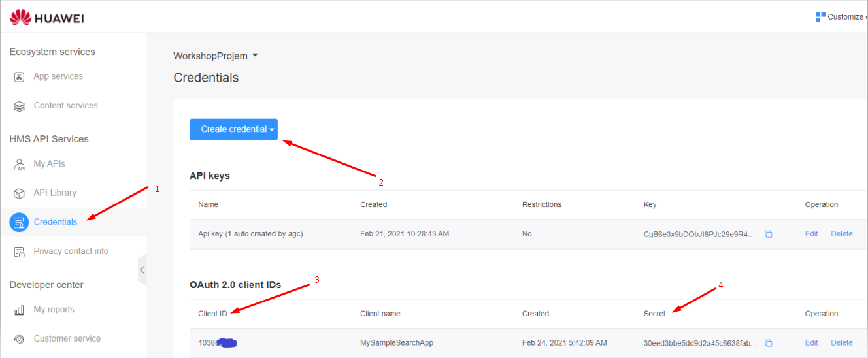Screen dimensions: 868x358
Task: Click the Customize link at top right
Action: pyautogui.click(x=847, y=17)
